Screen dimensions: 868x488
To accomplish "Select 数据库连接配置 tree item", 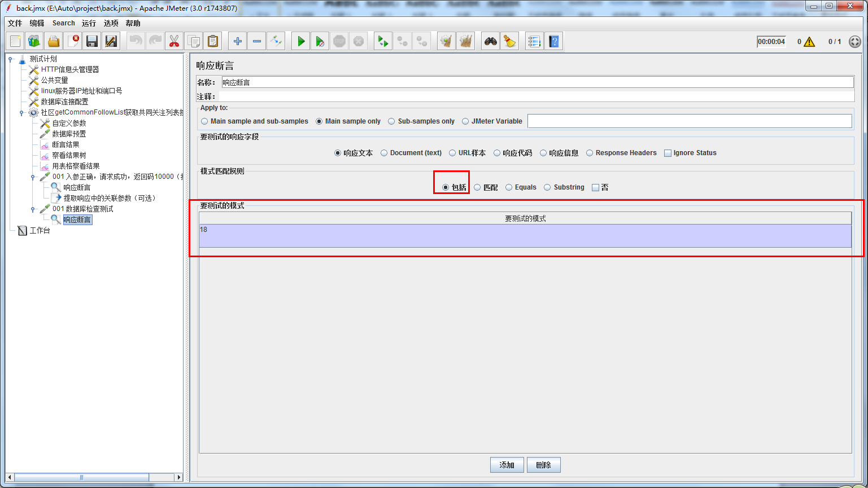I will click(x=65, y=102).
